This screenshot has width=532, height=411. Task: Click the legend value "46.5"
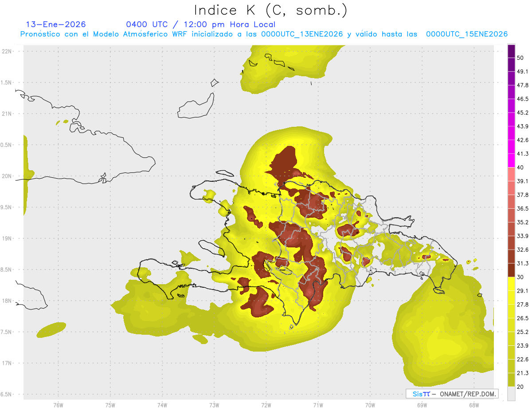pyautogui.click(x=522, y=99)
